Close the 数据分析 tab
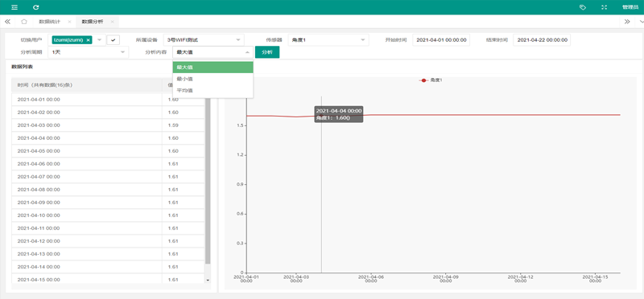 [112, 22]
